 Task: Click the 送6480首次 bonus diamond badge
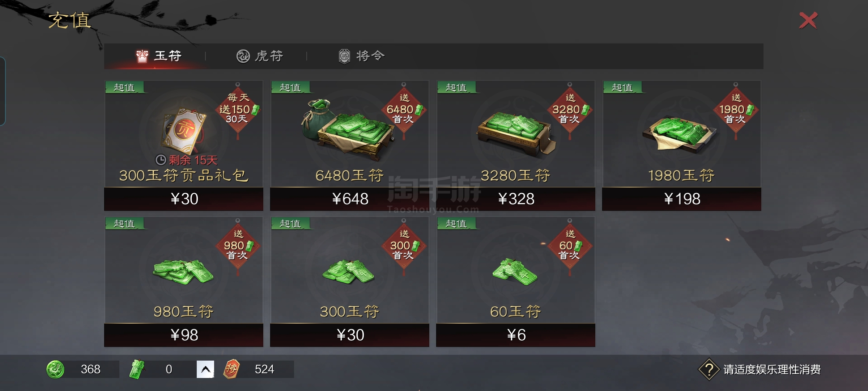point(404,109)
